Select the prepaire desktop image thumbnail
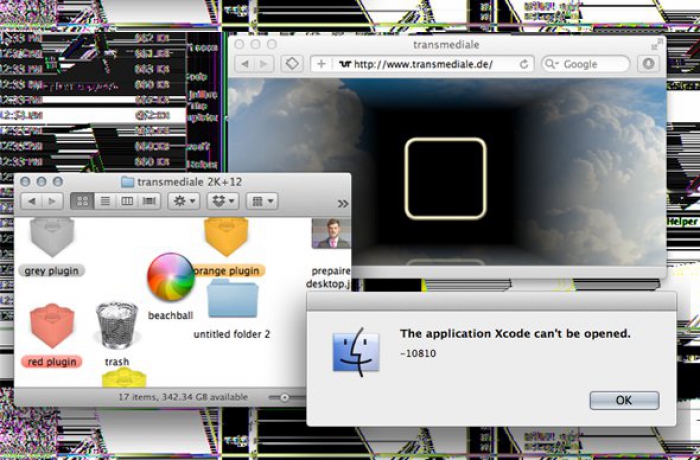 pyautogui.click(x=331, y=233)
